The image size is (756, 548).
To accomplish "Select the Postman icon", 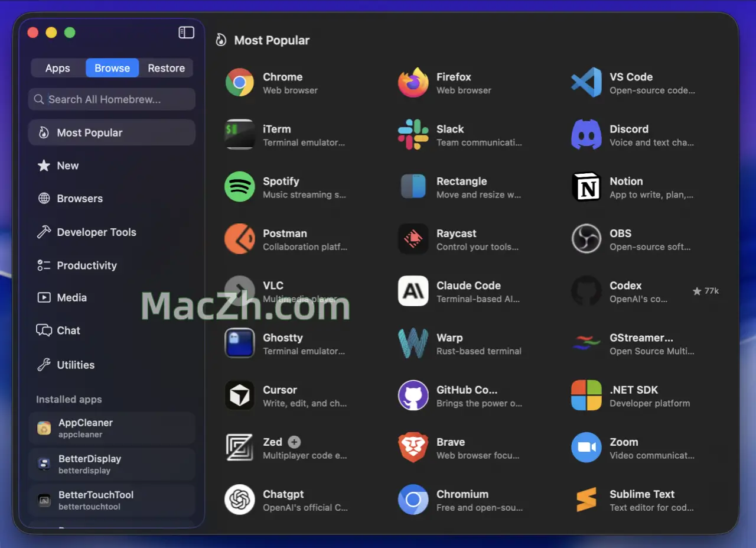I will 240,239.
